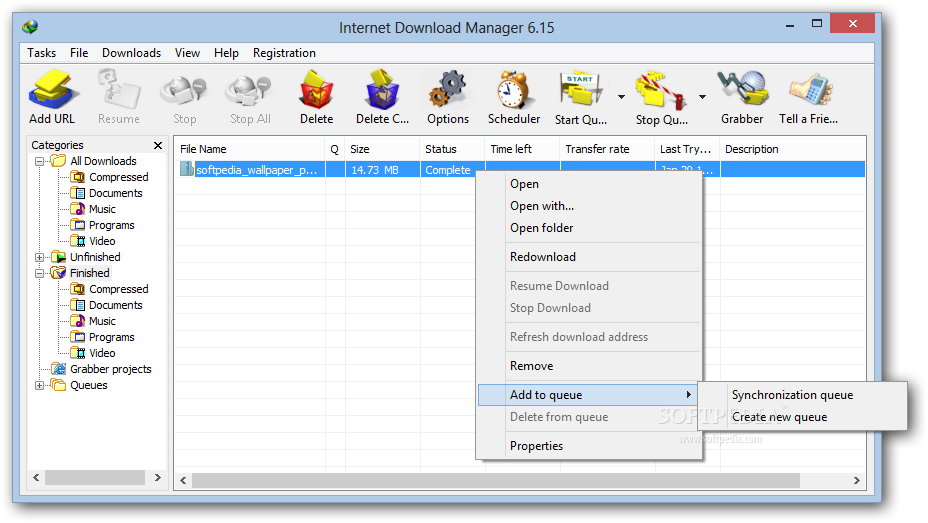This screenshot has height=523, width=928.
Task: Choose Remove in the context menu
Action: pyautogui.click(x=589, y=366)
